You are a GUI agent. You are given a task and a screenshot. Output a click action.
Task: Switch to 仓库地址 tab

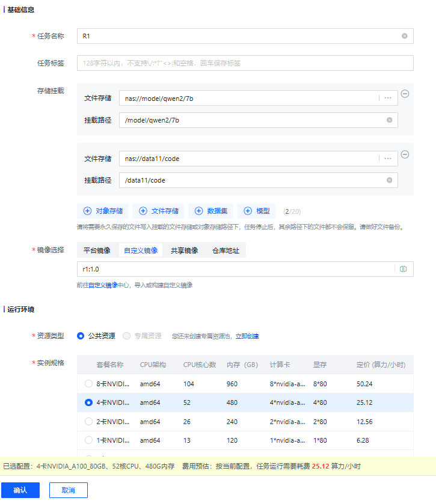tap(226, 250)
